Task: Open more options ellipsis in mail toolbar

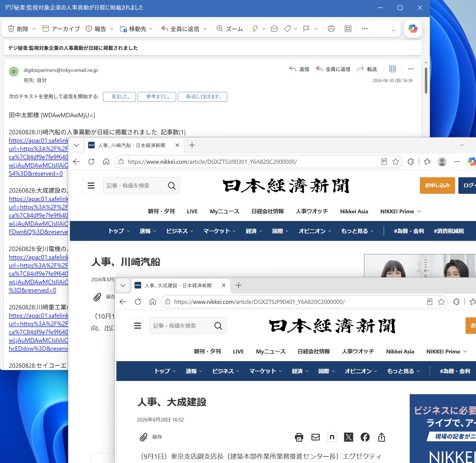Action: [365, 29]
